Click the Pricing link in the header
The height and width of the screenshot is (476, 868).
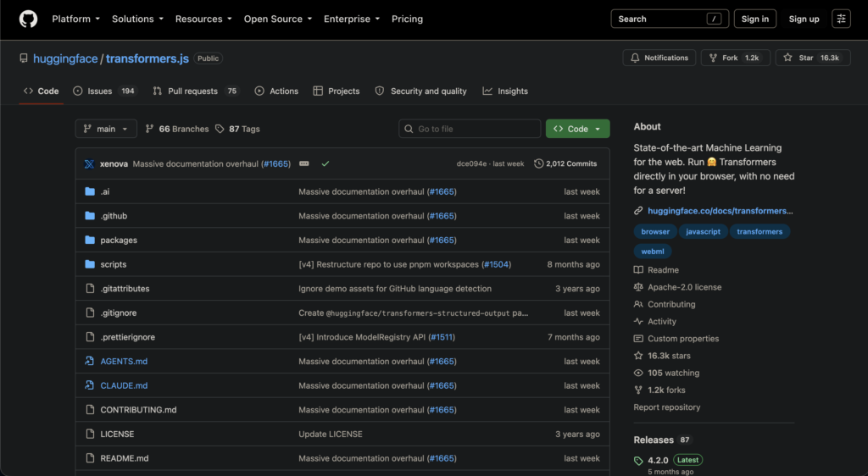tap(407, 19)
